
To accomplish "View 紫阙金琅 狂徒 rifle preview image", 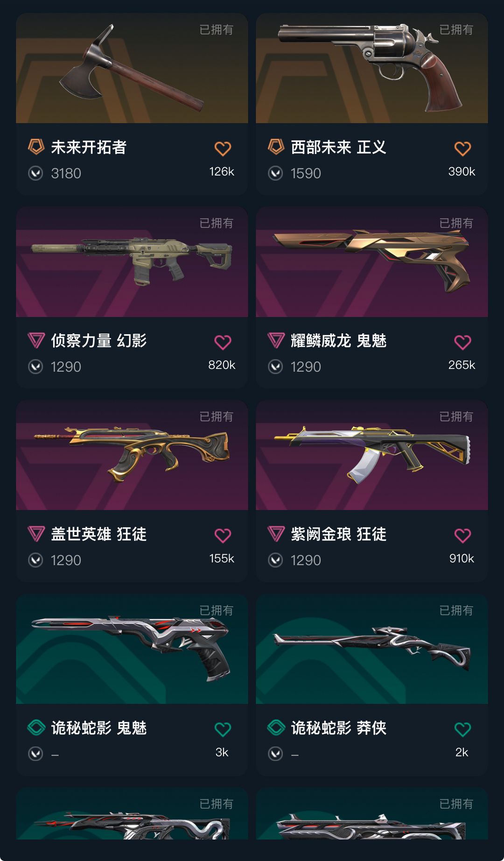I will pos(372,455).
